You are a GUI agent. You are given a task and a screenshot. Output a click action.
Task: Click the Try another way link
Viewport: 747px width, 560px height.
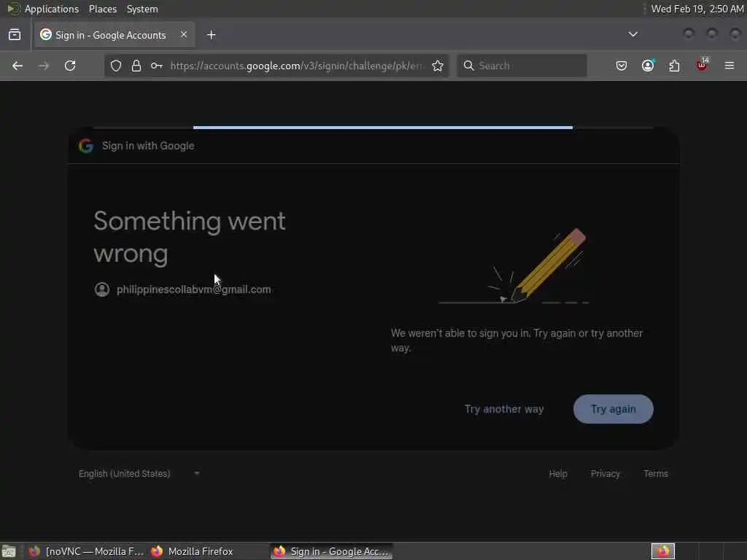pyautogui.click(x=504, y=409)
